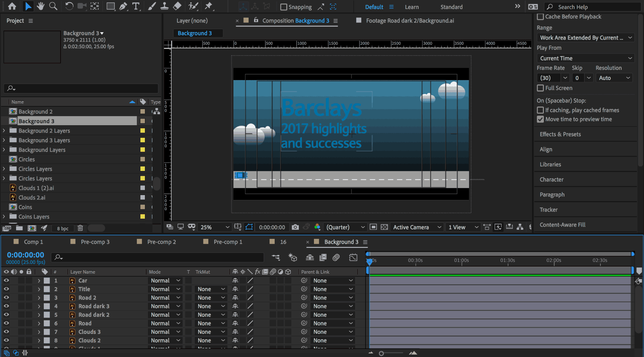This screenshot has width=644, height=357.
Task: Select the Unified Camera tool
Action: [82, 6]
